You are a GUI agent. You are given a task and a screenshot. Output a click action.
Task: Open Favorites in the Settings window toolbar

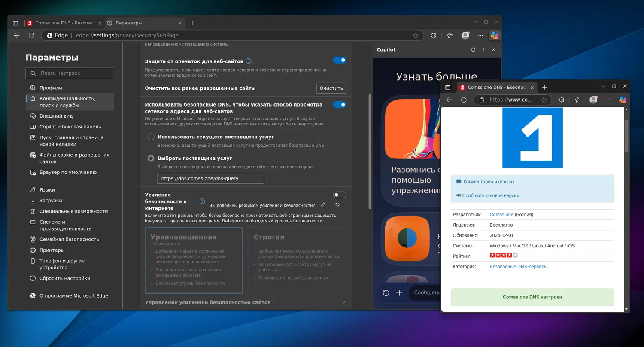click(x=450, y=36)
